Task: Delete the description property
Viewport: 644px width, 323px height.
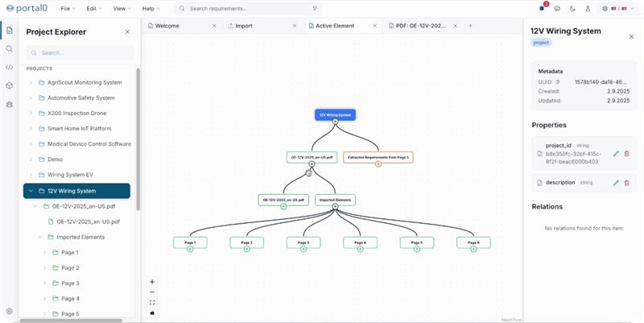Action: coord(627,183)
